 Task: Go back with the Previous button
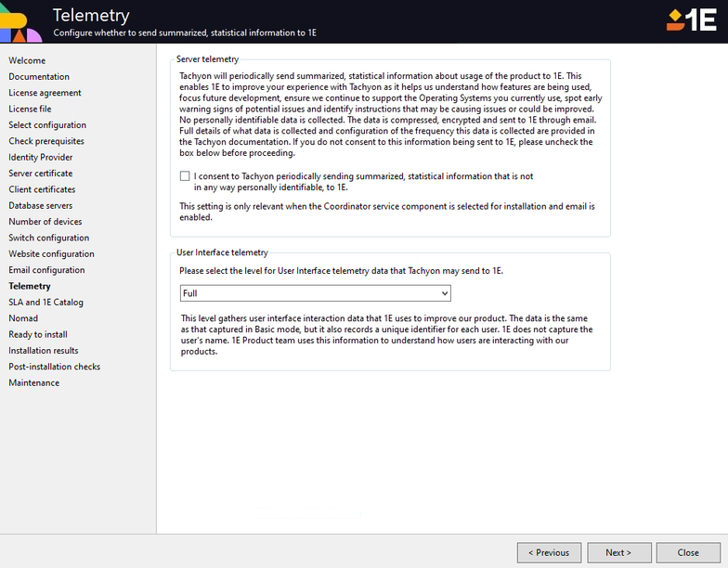click(x=549, y=552)
